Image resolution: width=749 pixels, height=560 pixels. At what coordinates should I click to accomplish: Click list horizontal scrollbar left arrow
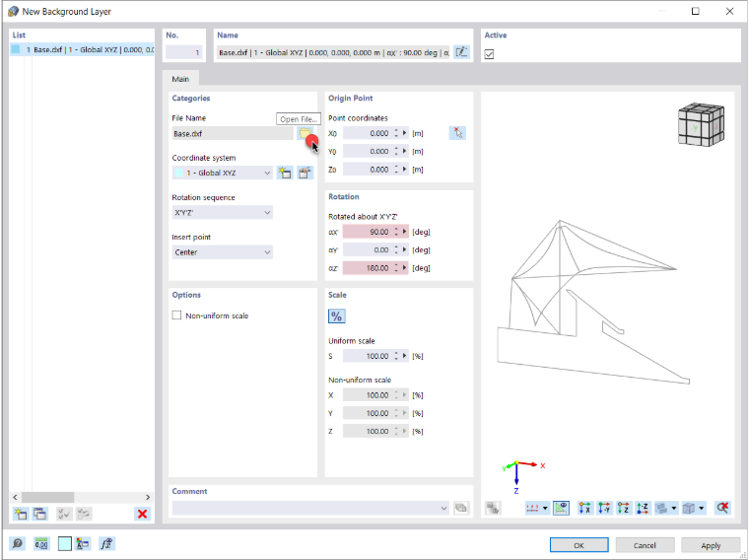16,497
